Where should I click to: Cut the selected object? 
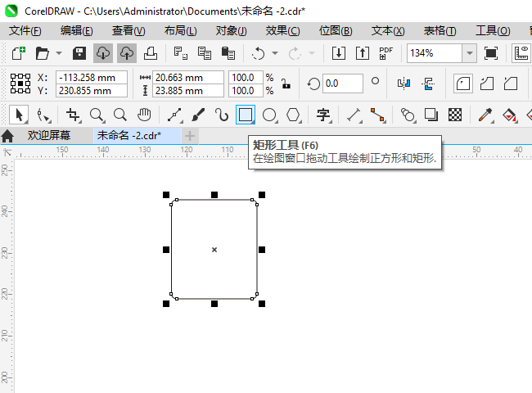[181, 53]
